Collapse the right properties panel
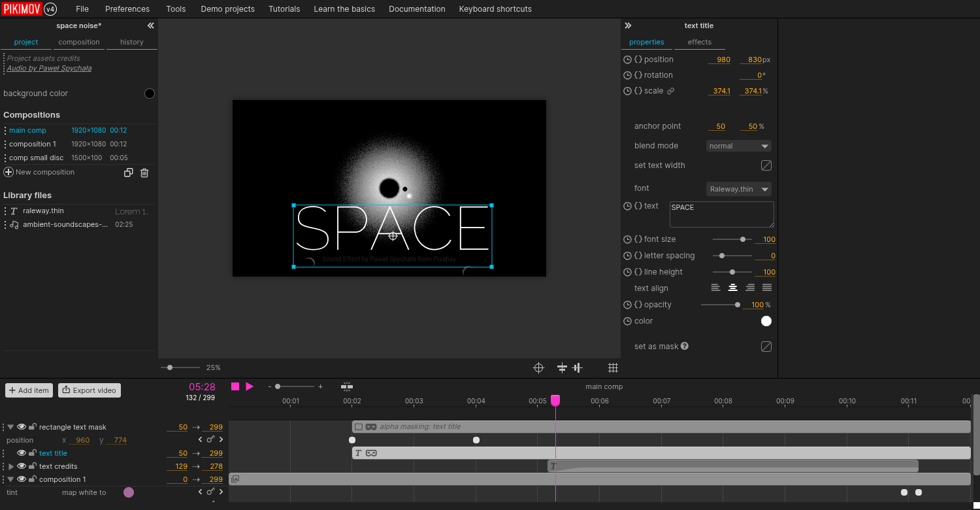Viewport: 980px width, 510px height. 628,25
